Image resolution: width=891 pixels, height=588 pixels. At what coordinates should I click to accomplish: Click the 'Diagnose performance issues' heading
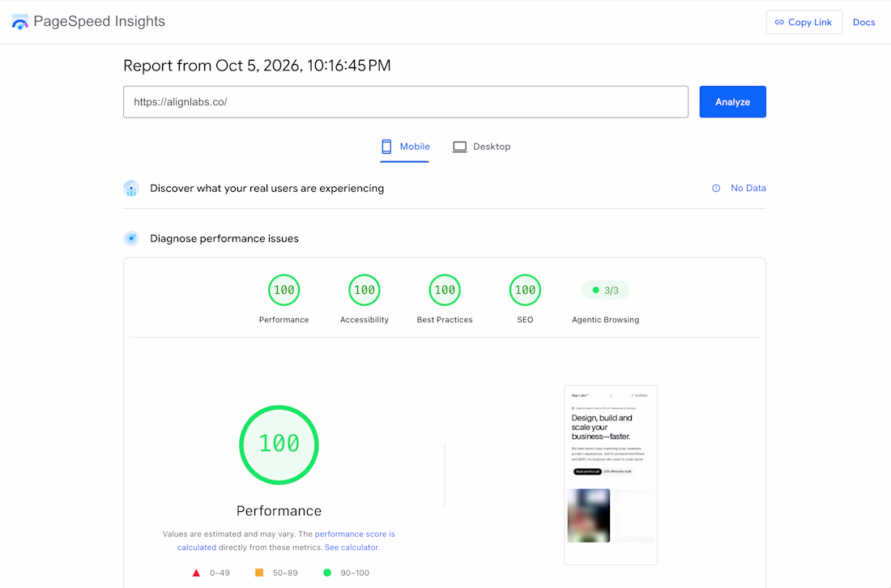coord(224,239)
